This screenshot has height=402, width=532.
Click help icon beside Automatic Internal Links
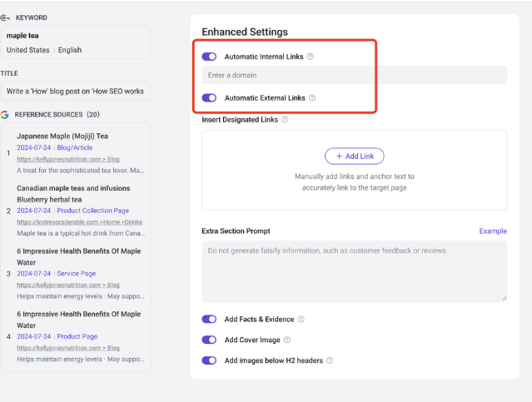click(x=311, y=57)
